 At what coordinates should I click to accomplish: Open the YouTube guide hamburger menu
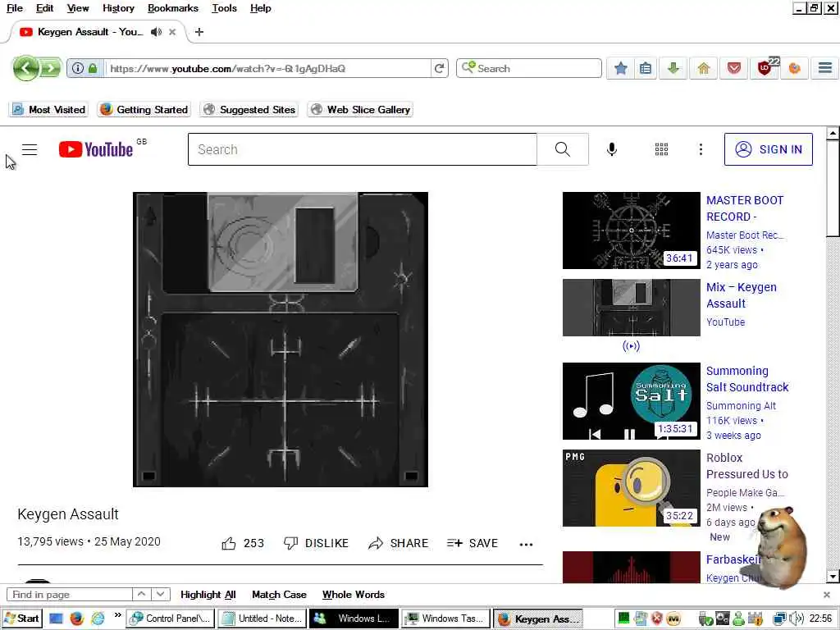(30, 149)
